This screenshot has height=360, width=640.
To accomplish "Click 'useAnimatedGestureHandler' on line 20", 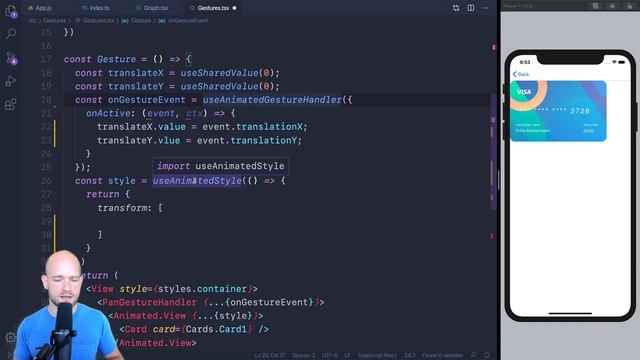I will (x=272, y=100).
